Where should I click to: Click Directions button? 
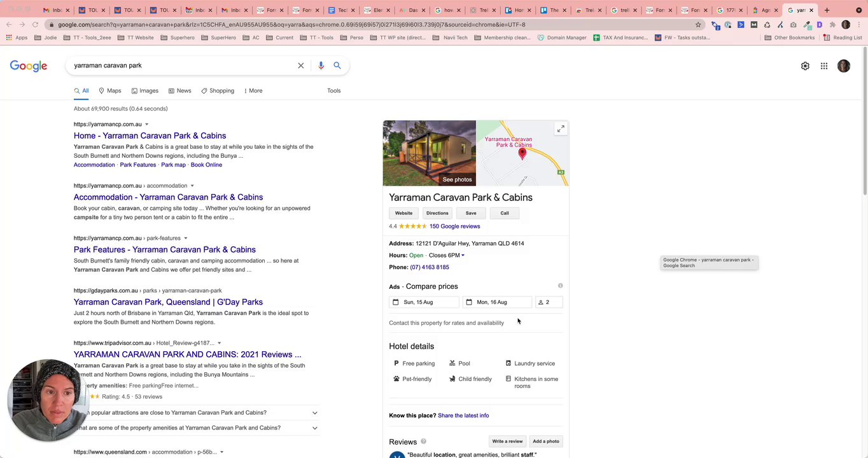pos(437,213)
